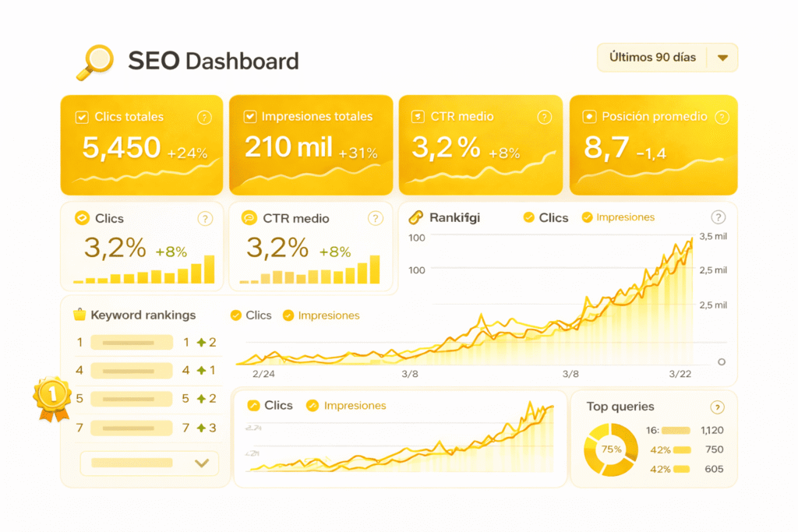The width and height of the screenshot is (798, 532).
Task: Click the 1,120 top query value
Action: coord(711,430)
